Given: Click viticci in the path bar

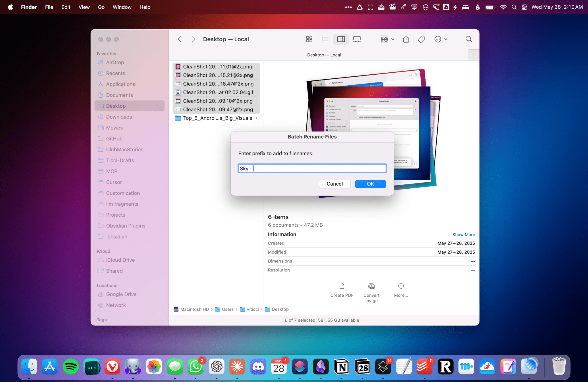Looking at the screenshot, I should (249, 309).
